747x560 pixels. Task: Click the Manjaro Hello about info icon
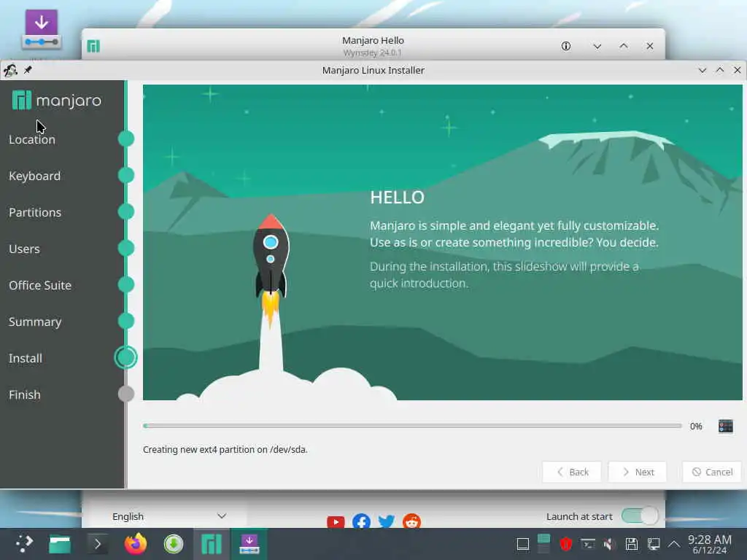[566, 46]
